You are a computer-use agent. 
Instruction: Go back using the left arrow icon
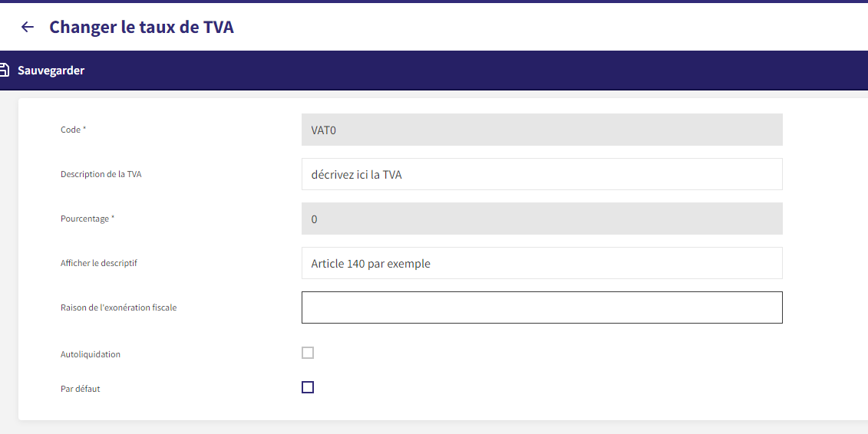27,27
